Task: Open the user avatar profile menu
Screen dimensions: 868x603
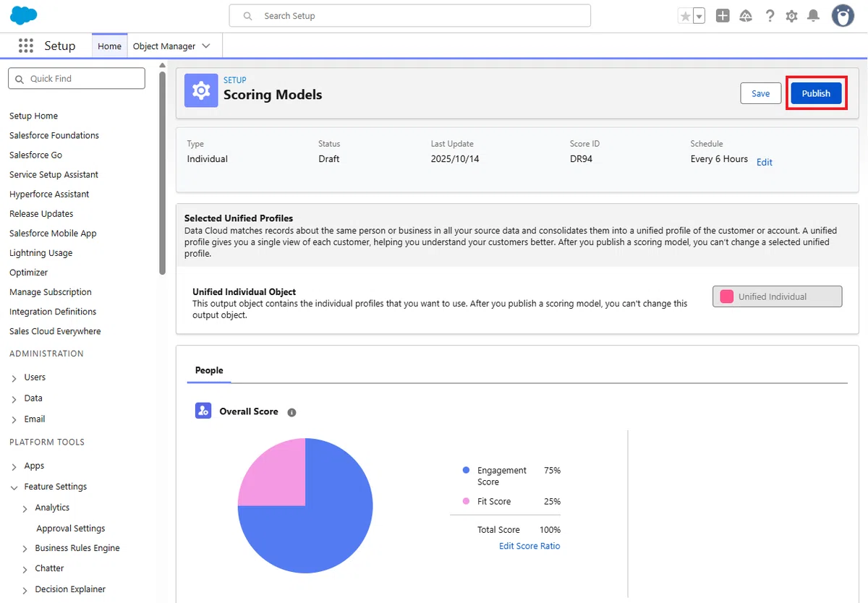Action: [843, 16]
